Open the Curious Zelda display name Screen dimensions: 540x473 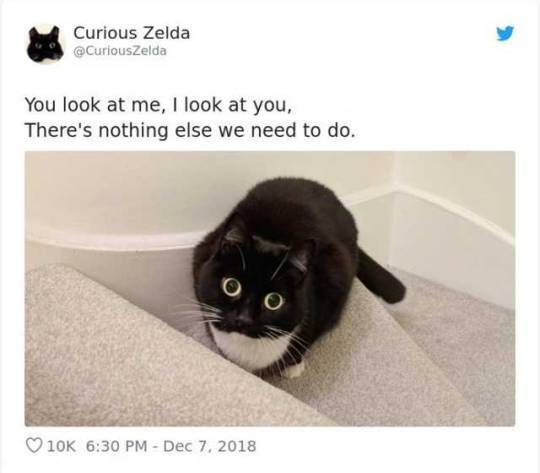[x=132, y=33]
